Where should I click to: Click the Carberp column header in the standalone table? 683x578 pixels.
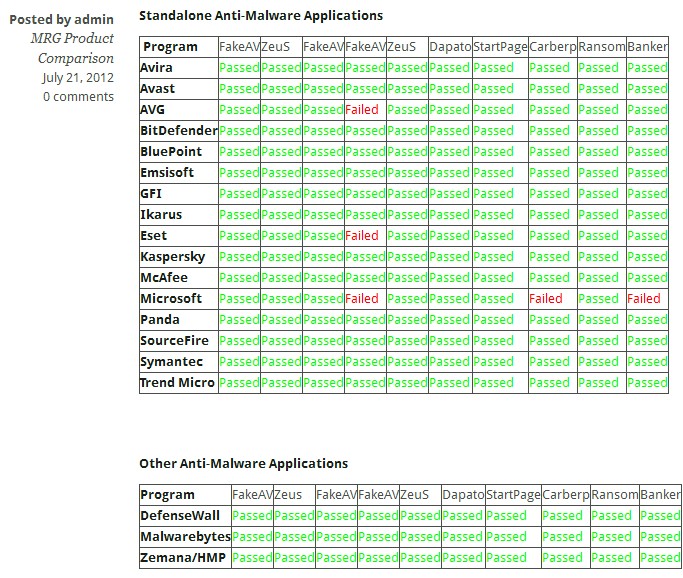pyautogui.click(x=553, y=47)
